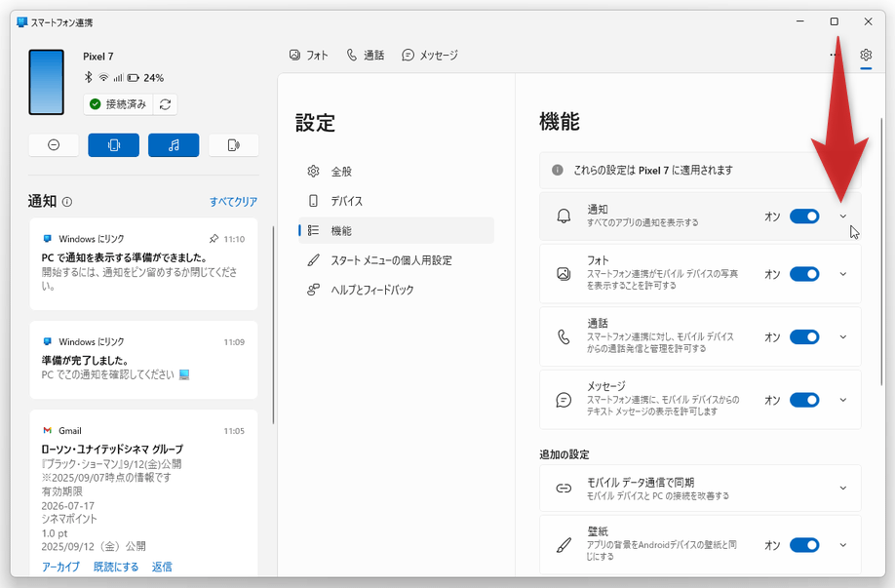The width and height of the screenshot is (895, 588).
Task: Click the mobile signal strength icon
Action: pyautogui.click(x=118, y=77)
